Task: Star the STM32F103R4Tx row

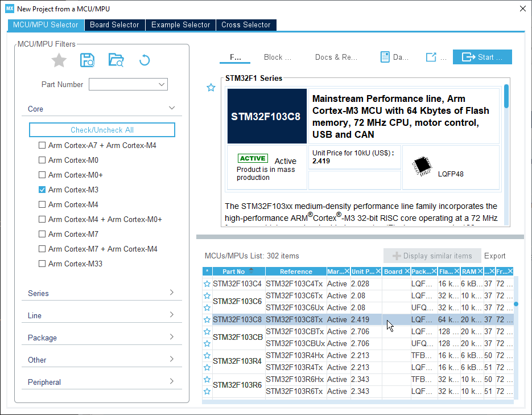Action: coord(207,368)
